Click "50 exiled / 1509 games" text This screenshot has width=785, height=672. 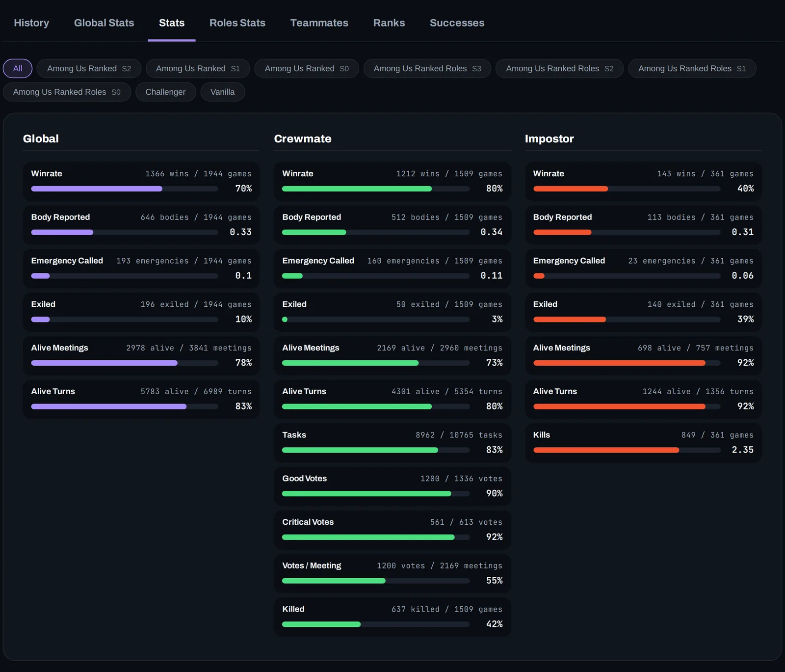click(449, 305)
